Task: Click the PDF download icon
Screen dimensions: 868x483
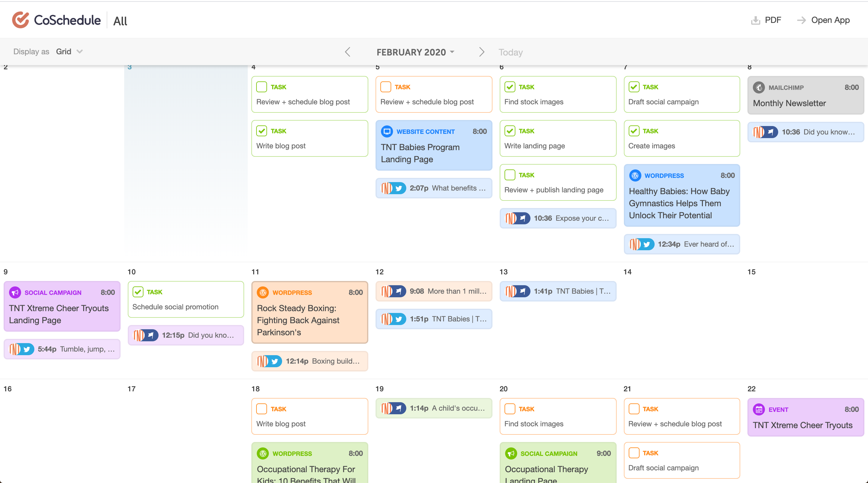Action: 756,20
